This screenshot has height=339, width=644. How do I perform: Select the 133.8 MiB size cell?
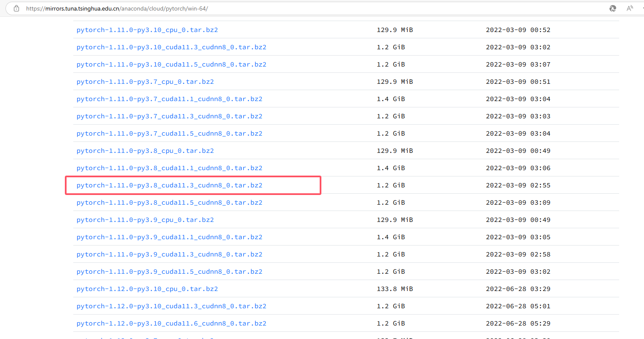tap(395, 289)
